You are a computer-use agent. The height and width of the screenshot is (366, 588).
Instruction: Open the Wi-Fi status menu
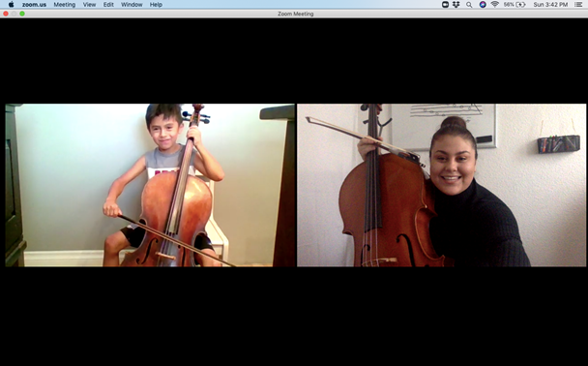tap(495, 5)
